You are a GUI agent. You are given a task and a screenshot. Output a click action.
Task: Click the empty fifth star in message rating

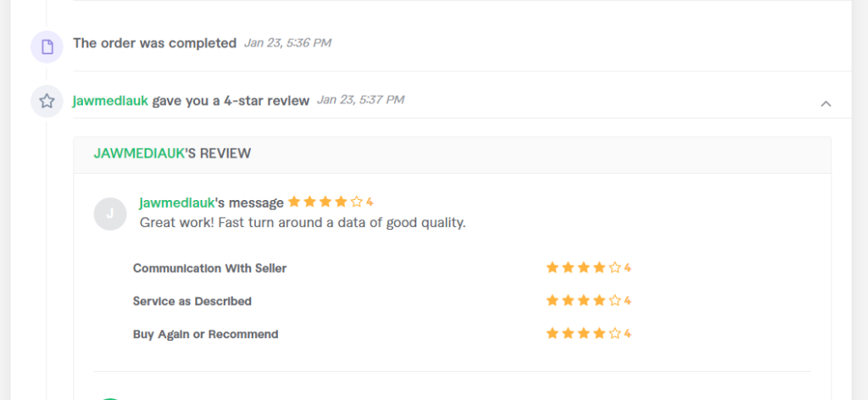click(x=357, y=202)
